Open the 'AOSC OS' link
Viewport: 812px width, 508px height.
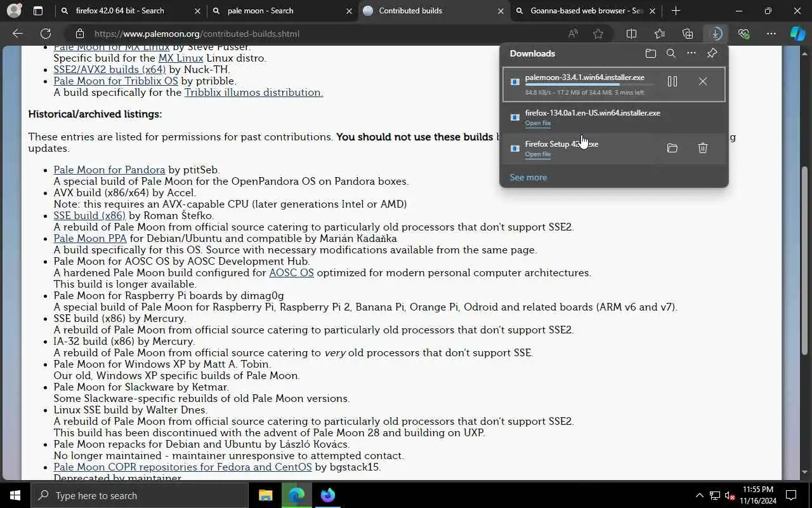pos(291,272)
